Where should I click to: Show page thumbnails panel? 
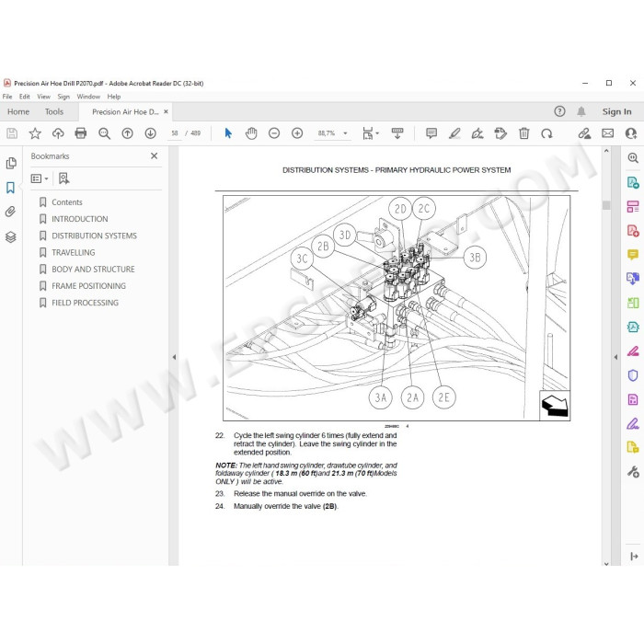pos(11,164)
